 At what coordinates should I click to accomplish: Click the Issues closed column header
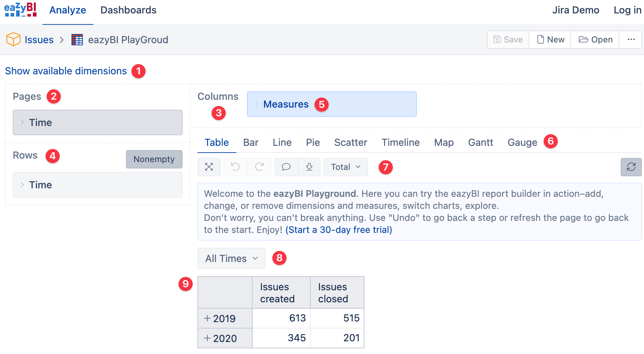pyautogui.click(x=337, y=293)
